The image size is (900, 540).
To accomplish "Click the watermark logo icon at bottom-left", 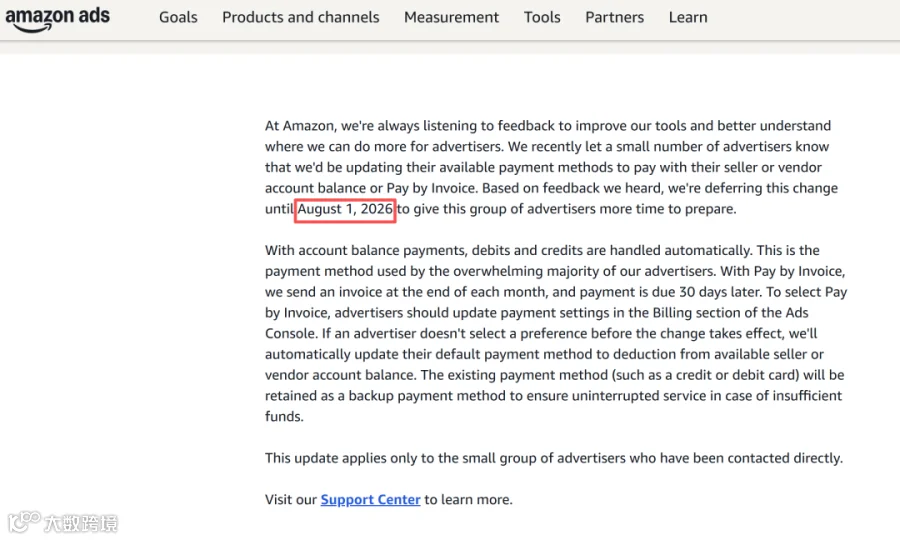I will pyautogui.click(x=24, y=522).
